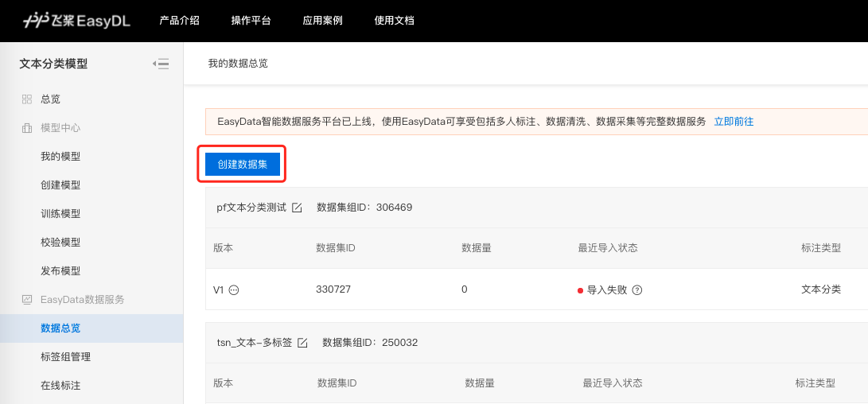Image resolution: width=868 pixels, height=404 pixels.
Task: Open the 使用文档 menu
Action: tap(394, 21)
